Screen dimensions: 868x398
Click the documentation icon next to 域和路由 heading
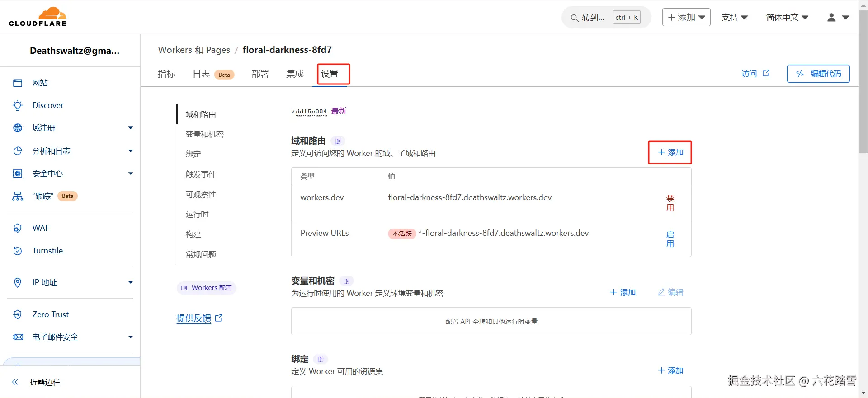pos(338,141)
